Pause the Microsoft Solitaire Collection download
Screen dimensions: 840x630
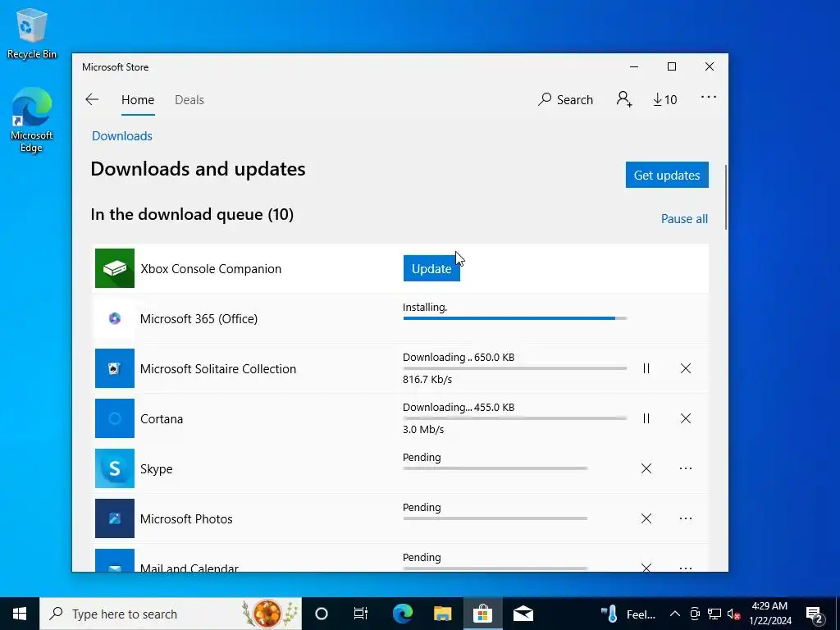tap(646, 368)
